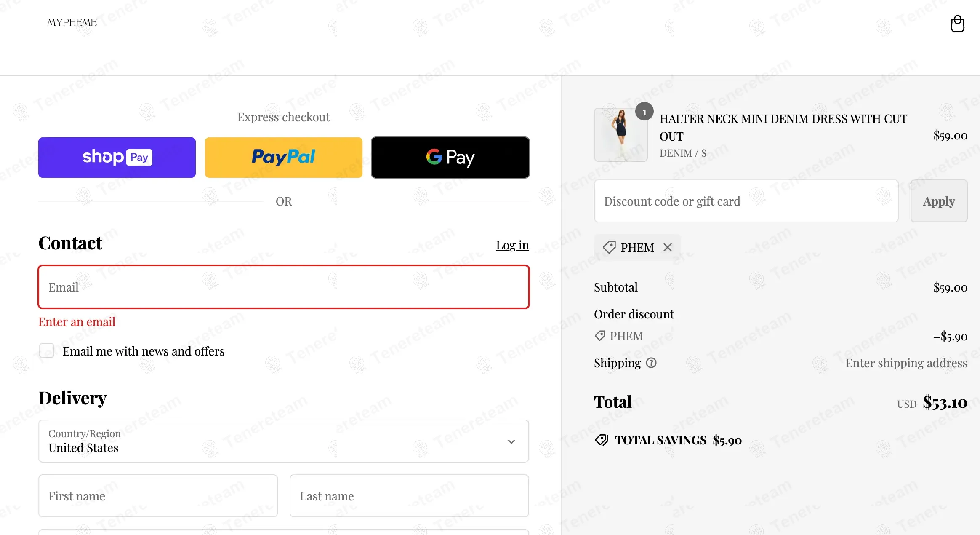Open the shopping bag cart icon
Screen dimensions: 980x535
pos(957,24)
